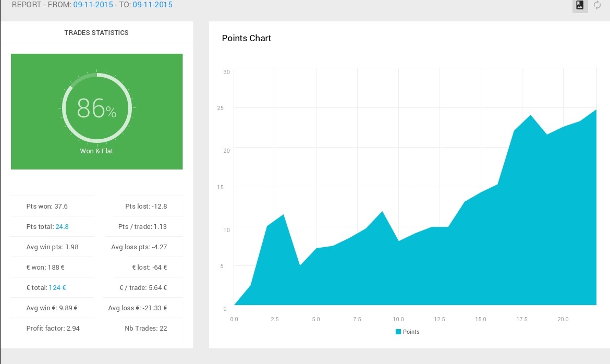Select the Pts lost: -12.8 entry

147,207
